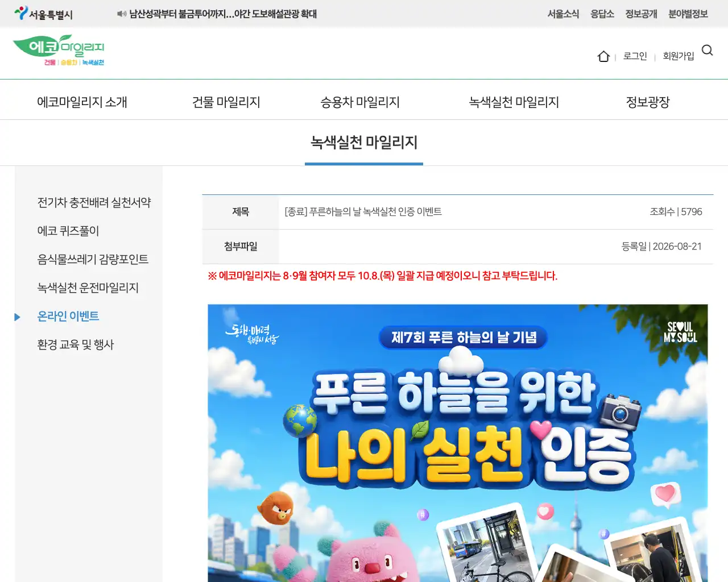The height and width of the screenshot is (582, 728).
Task: Select the 녹색실천 마일리지 section tab
Action: pos(364,143)
